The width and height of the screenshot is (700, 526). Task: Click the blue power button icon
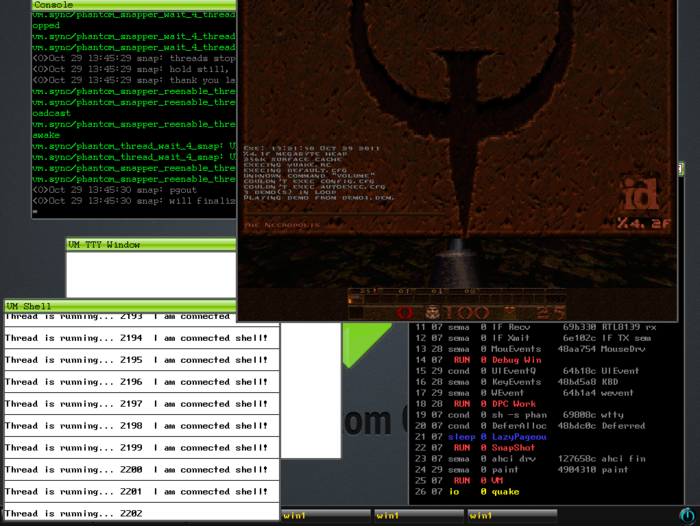click(x=688, y=516)
